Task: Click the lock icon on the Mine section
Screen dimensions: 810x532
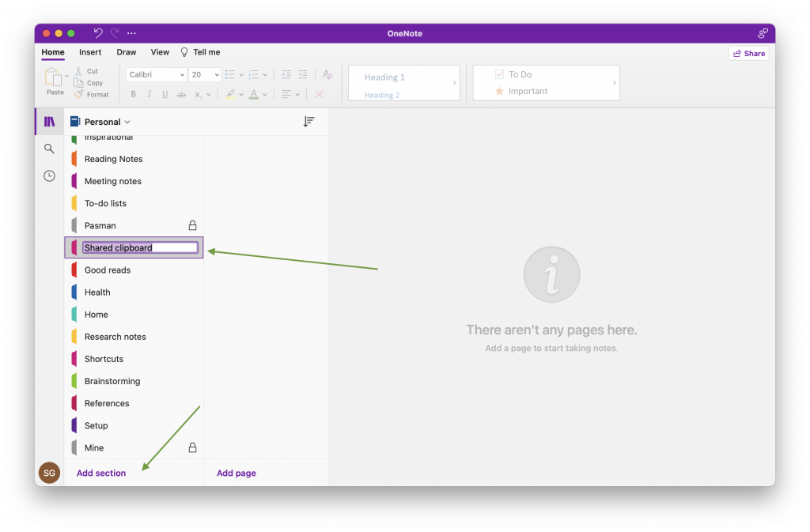Action: (193, 447)
